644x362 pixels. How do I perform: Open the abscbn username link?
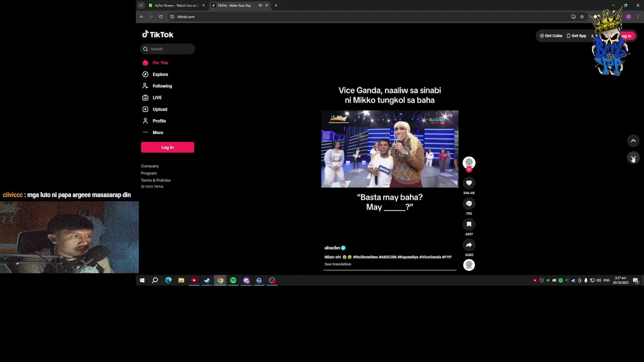[x=332, y=248]
